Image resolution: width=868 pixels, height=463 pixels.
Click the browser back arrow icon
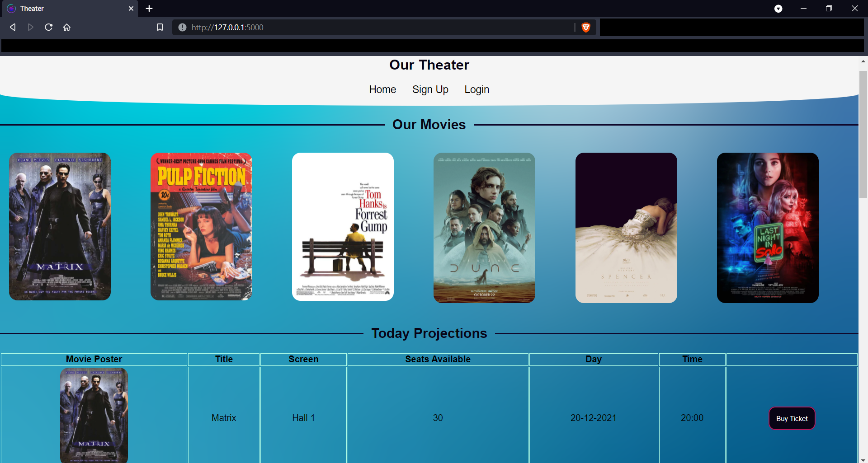tap(13, 27)
